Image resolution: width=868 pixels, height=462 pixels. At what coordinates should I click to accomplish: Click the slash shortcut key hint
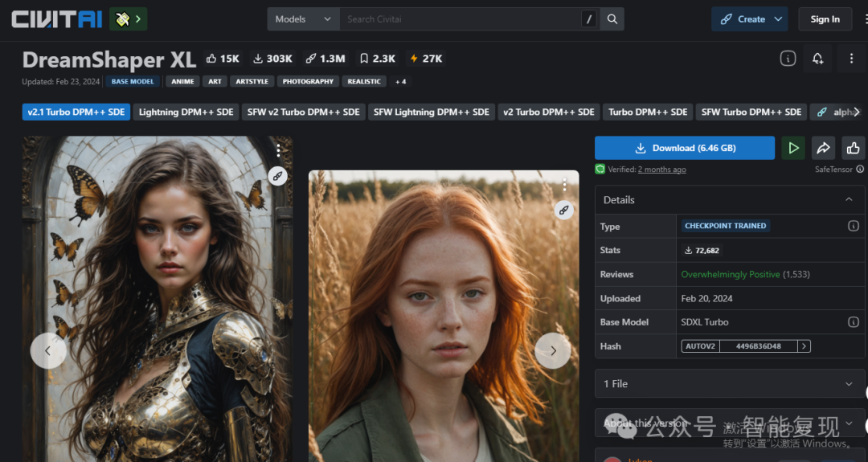click(589, 19)
